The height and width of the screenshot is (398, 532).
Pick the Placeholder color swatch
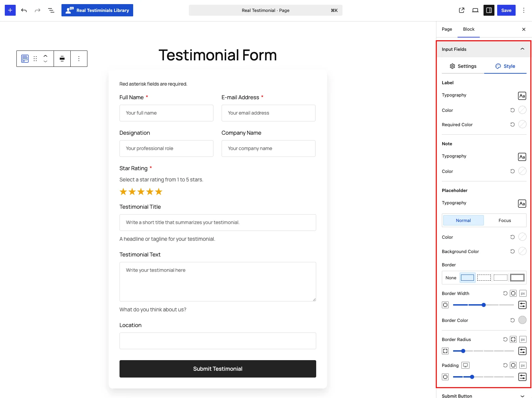522,237
